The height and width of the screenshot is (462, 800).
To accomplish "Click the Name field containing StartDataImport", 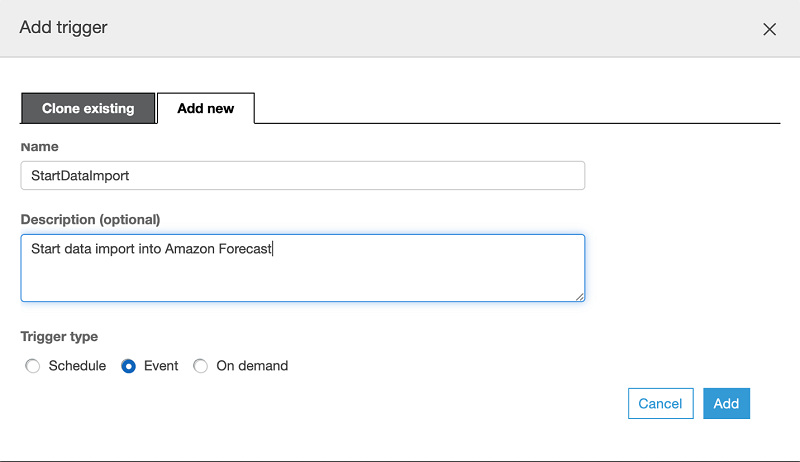I will [302, 175].
